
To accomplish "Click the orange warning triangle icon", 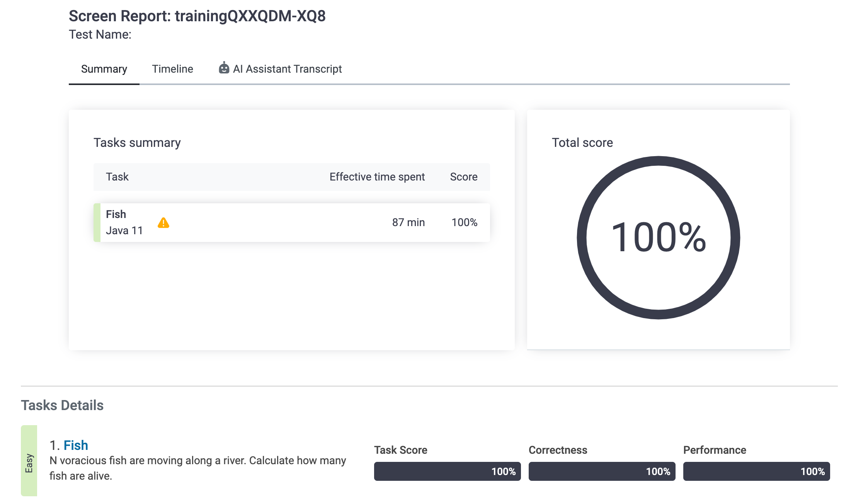I will pyautogui.click(x=163, y=223).
